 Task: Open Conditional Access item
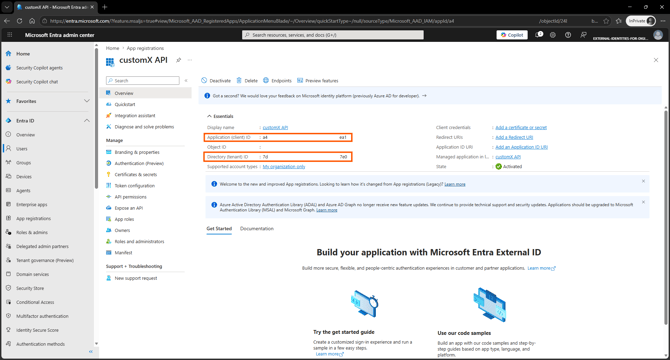pyautogui.click(x=35, y=302)
